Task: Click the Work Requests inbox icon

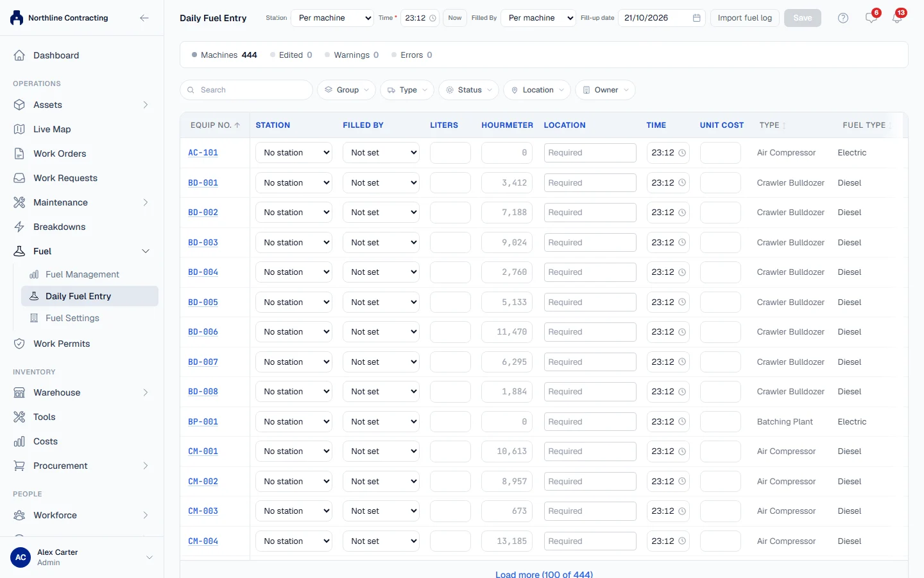Action: (x=19, y=178)
